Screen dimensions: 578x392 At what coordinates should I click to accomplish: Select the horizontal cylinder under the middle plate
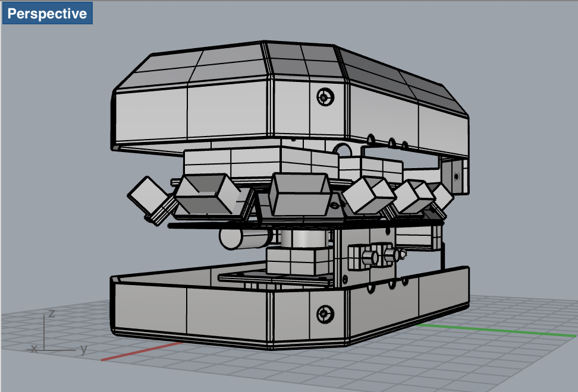click(245, 239)
